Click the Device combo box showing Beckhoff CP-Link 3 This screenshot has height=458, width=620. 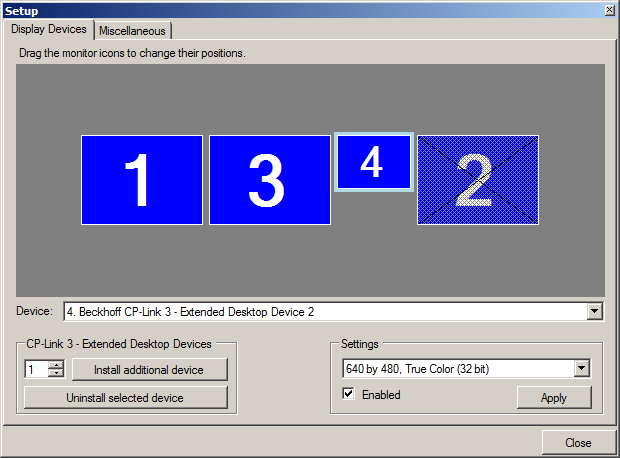point(333,312)
